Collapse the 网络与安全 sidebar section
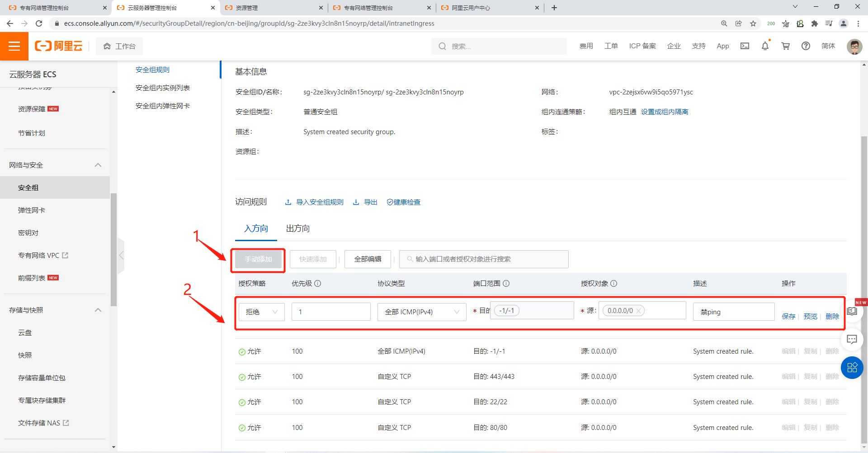This screenshot has width=868, height=453. click(98, 165)
